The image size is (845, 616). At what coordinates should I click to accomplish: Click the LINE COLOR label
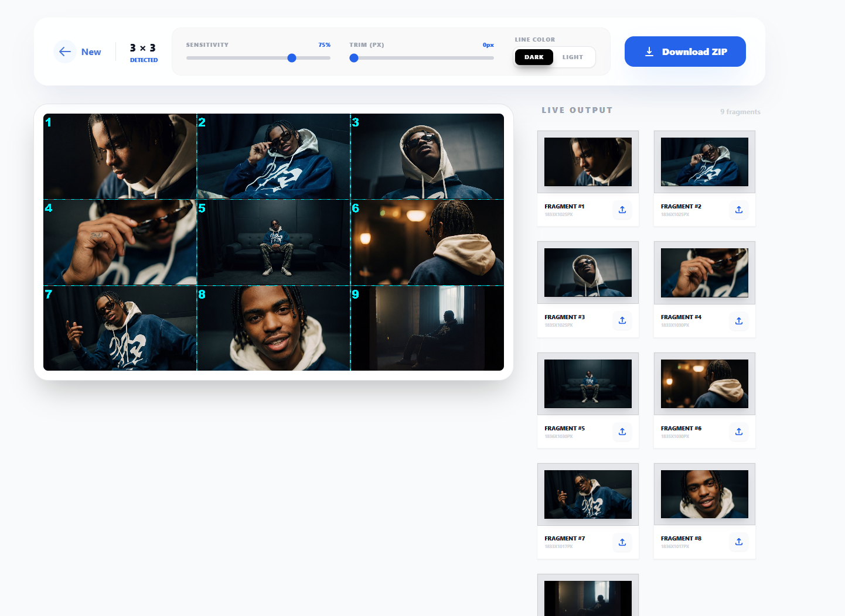click(x=535, y=39)
